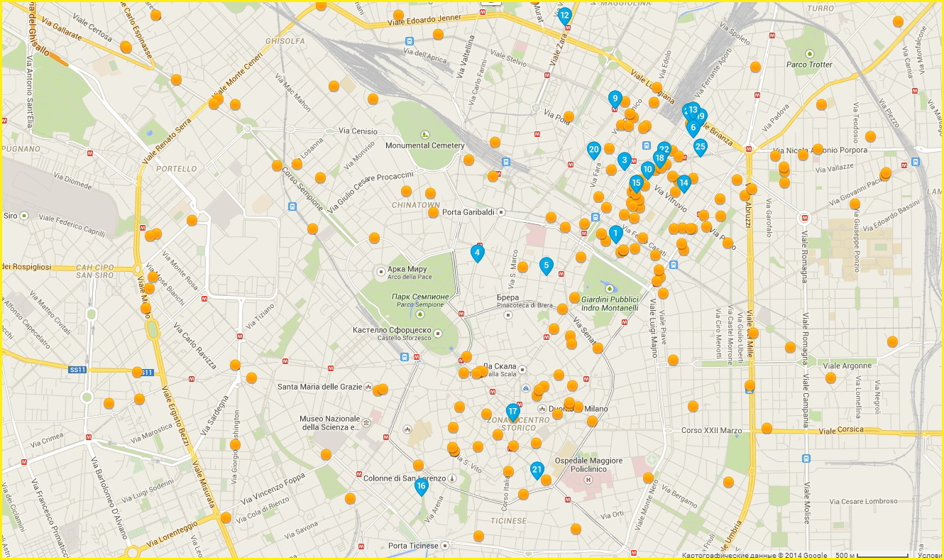Select blue pin number 18

coord(660,159)
